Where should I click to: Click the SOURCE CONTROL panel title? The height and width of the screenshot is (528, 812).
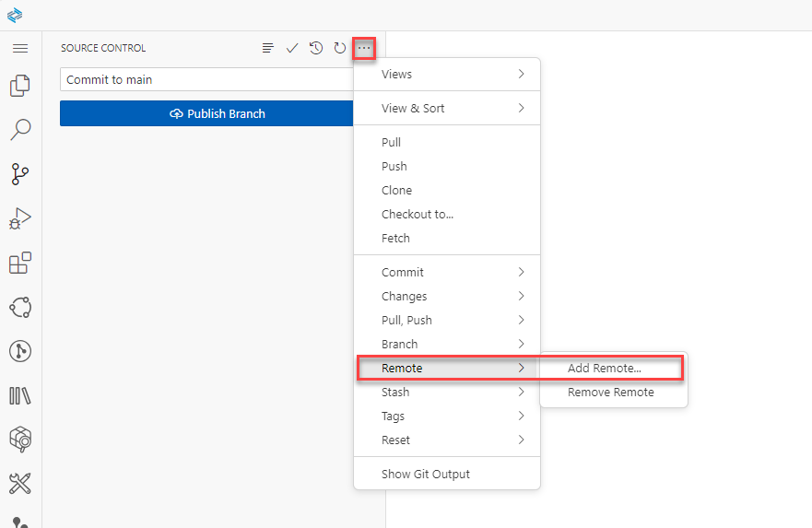pyautogui.click(x=103, y=48)
